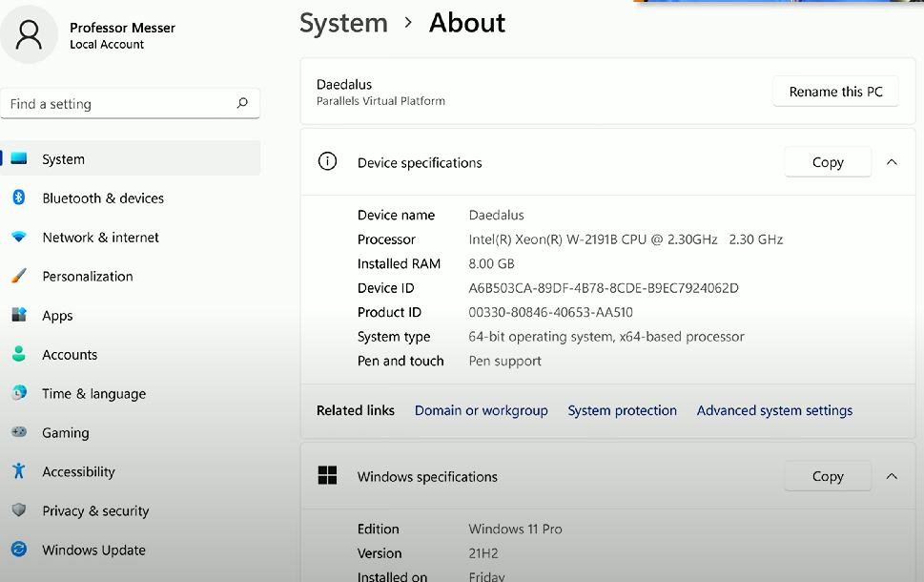Screen dimensions: 924x582
Task: Click the Windows logo beside Windows specifications
Action: (x=328, y=475)
